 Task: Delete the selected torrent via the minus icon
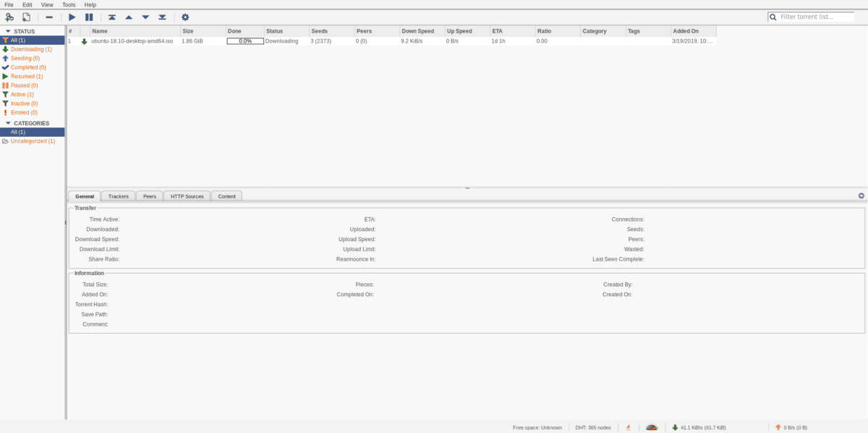coord(49,17)
